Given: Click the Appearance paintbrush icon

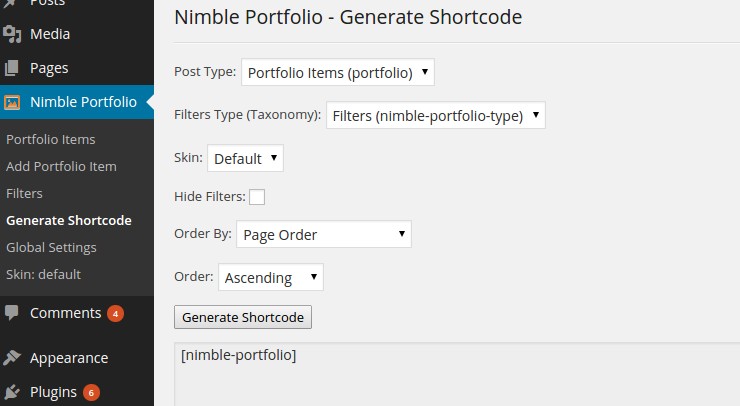Looking at the screenshot, I should point(12,358).
